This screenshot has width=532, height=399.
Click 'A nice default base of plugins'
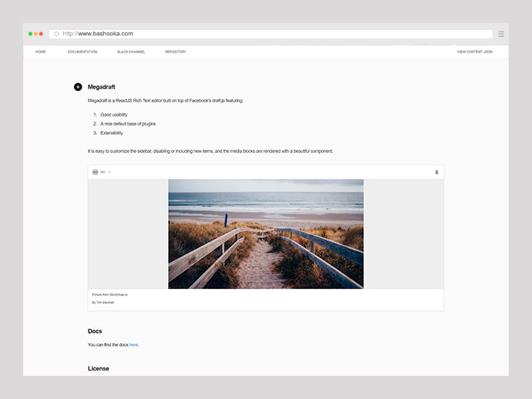point(128,124)
